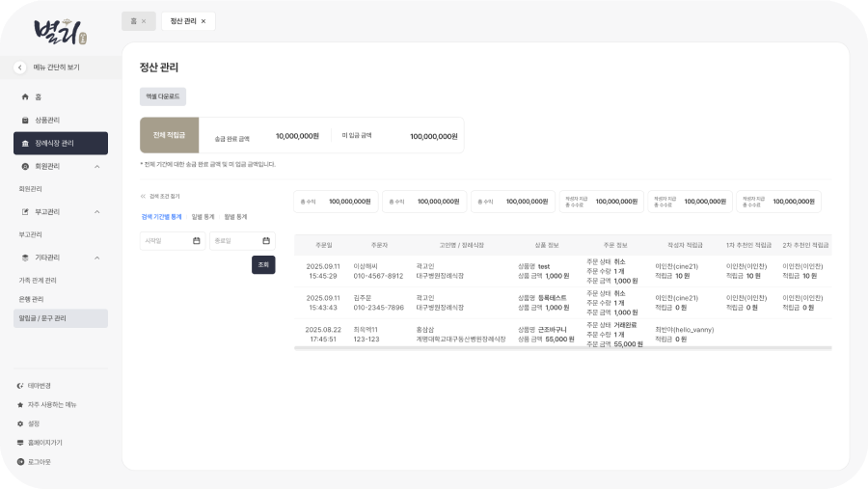868x489 pixels.
Task: Collapse the 기타관리 menu section
Action: (x=97, y=258)
